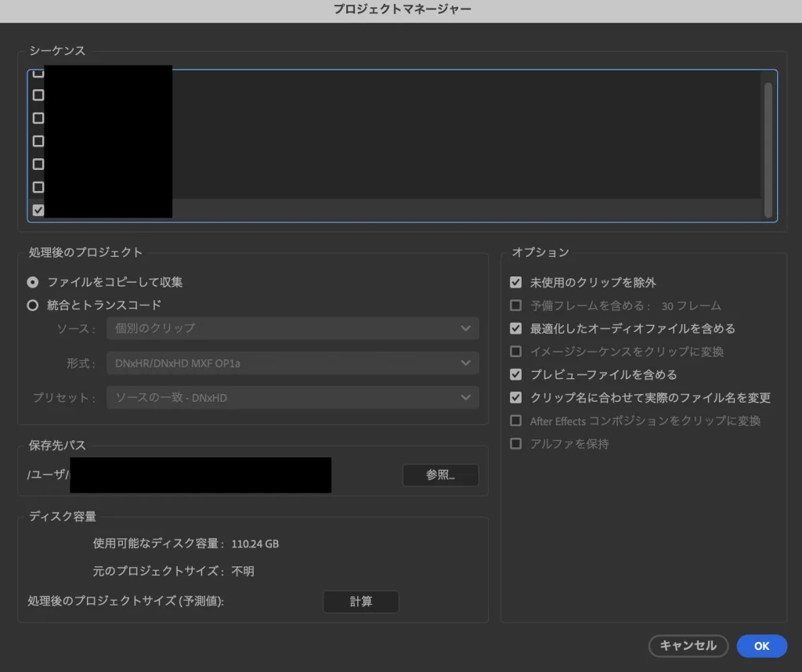Click the sequence list vertical scrollbar
Image resolution: width=802 pixels, height=672 pixels.
(x=768, y=149)
